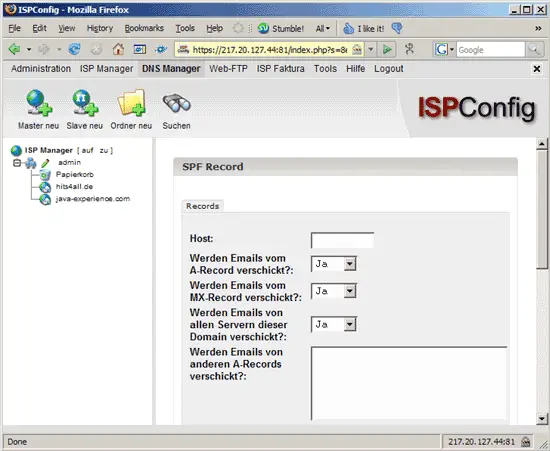Click the Google search box
Screen dimensions: 550x451
pyautogui.click(x=490, y=50)
